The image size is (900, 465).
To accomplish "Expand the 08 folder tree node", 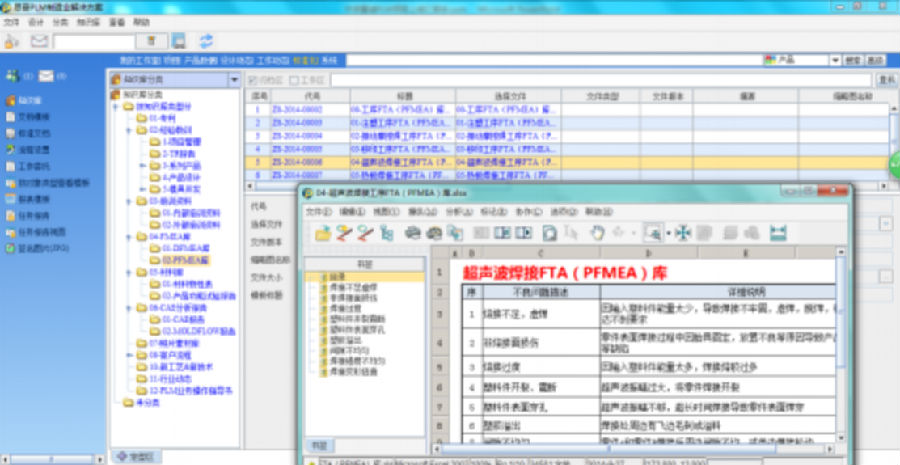I will tap(129, 355).
